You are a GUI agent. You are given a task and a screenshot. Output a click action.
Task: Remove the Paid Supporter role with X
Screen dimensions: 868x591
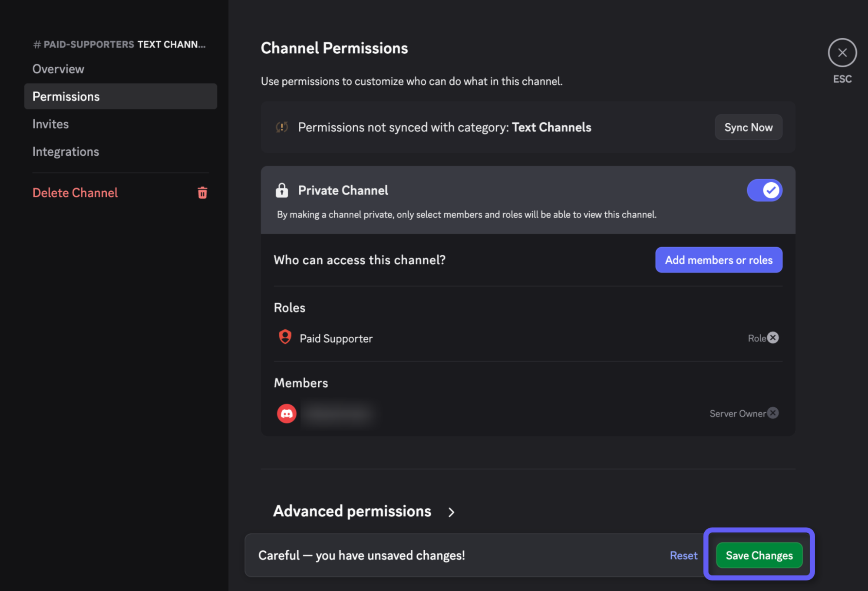[773, 338]
